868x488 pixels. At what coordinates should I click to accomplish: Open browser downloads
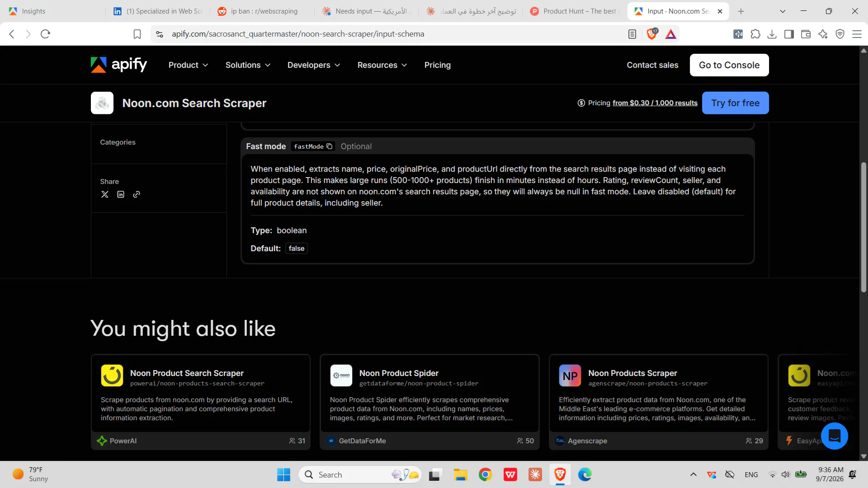pos(772,34)
